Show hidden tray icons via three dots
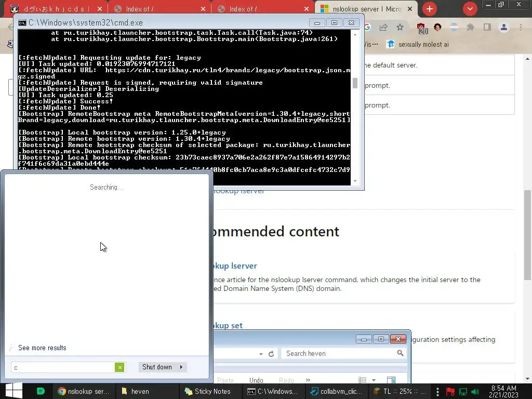The width and height of the screenshot is (532, 399). [437, 392]
